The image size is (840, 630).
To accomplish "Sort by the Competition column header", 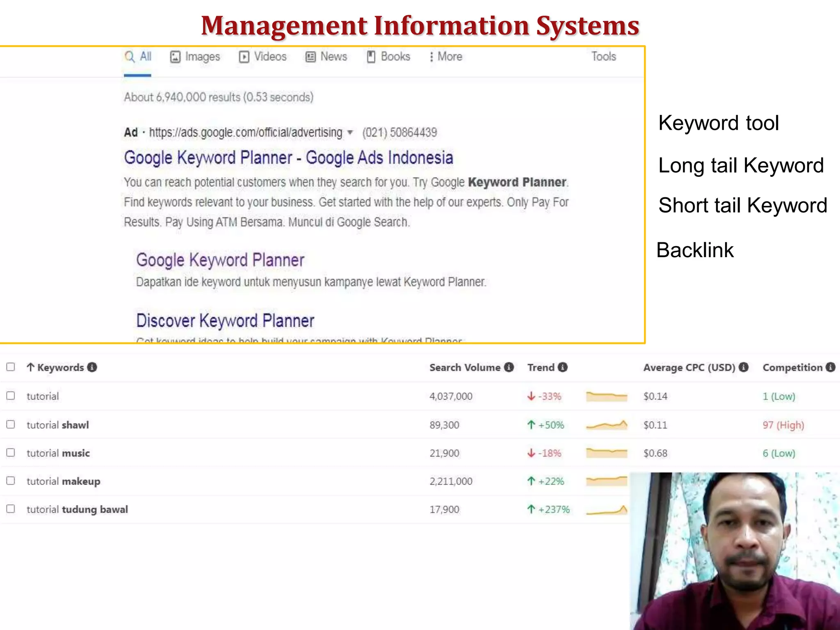I will (793, 367).
